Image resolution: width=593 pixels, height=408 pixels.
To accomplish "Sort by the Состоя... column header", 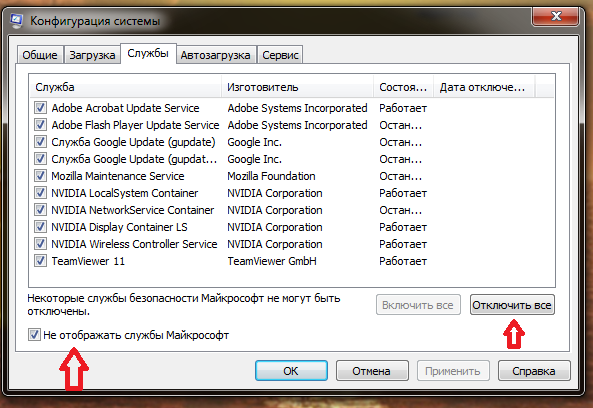I will [403, 87].
